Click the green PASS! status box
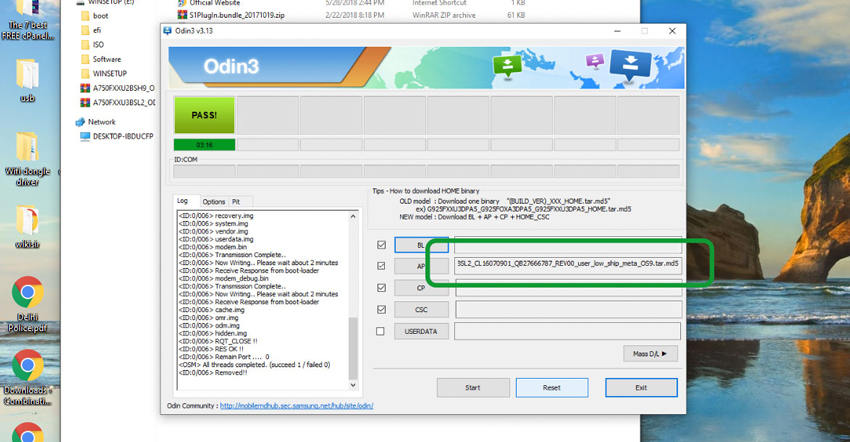This screenshot has height=442, width=850. (x=204, y=115)
